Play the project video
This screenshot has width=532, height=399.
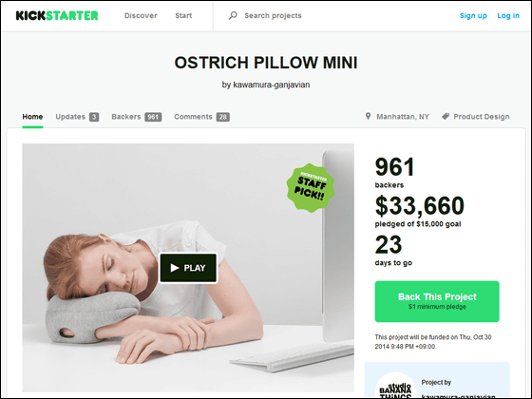point(188,268)
